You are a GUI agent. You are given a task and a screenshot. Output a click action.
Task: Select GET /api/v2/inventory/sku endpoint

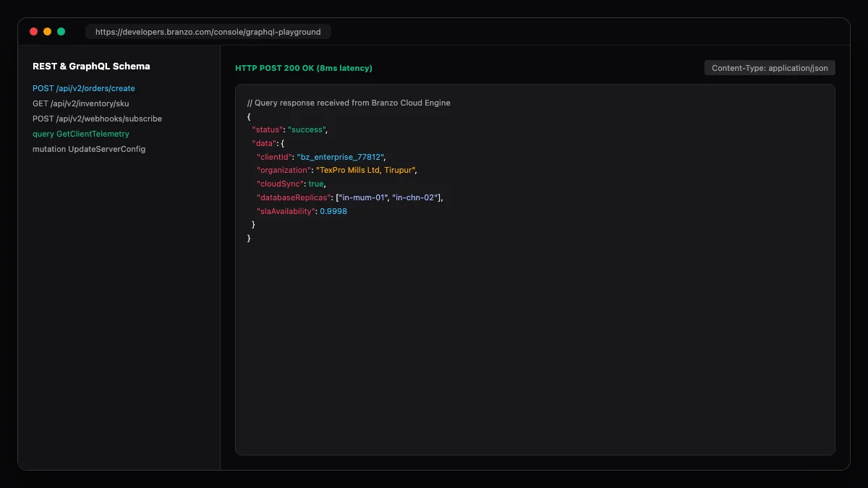[81, 103]
